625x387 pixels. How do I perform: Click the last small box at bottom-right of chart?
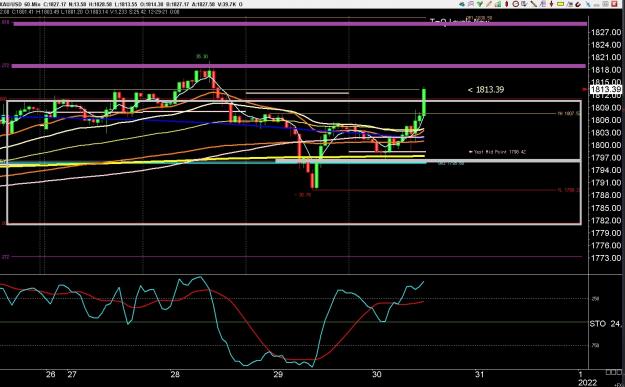tap(619, 372)
